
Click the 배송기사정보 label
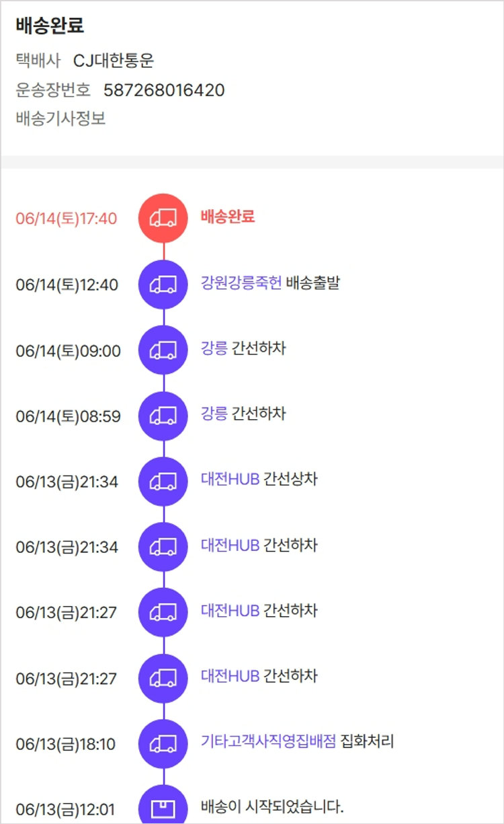(x=60, y=119)
